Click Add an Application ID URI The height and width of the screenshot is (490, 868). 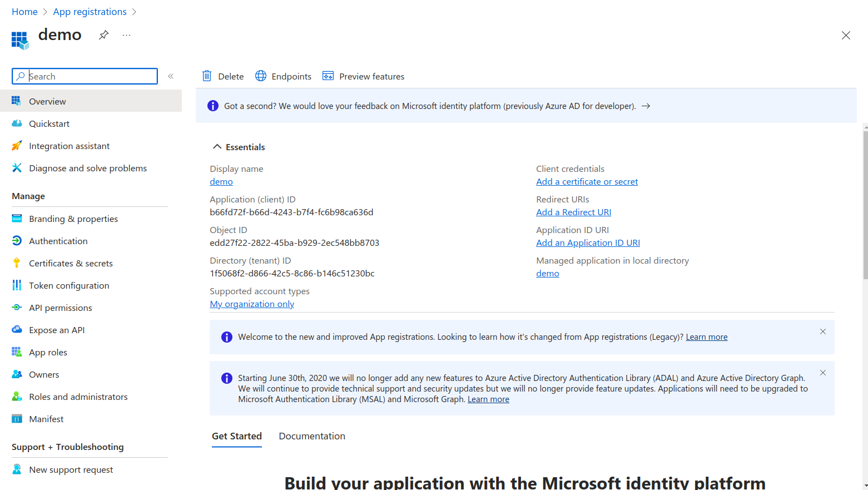click(x=588, y=242)
